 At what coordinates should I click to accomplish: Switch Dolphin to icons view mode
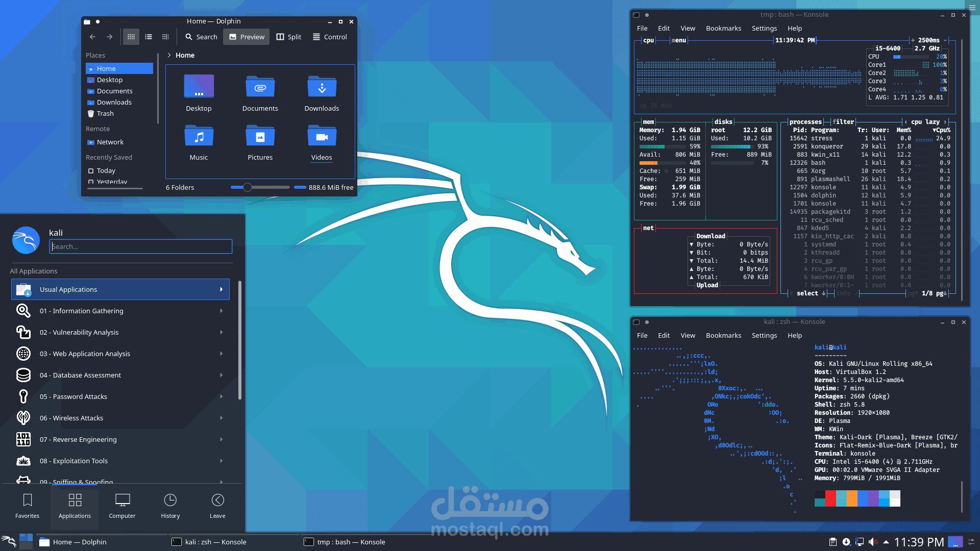tap(131, 37)
